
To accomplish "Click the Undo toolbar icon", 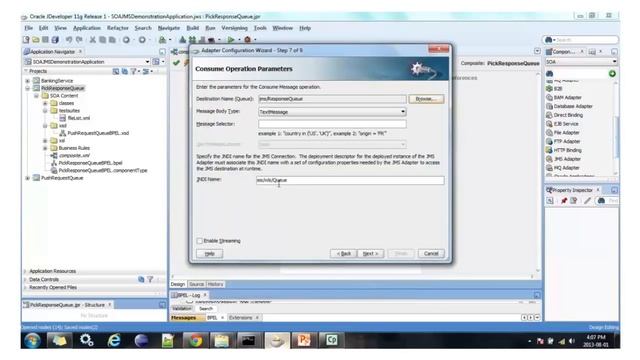I will (x=69, y=40).
